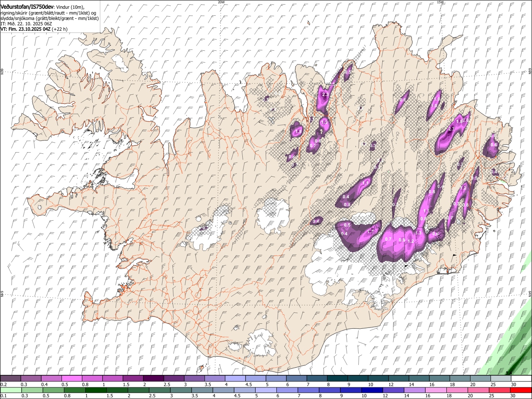Click the 0.2 label under top legend row
Screen dimensions: 532x399
[3, 384]
